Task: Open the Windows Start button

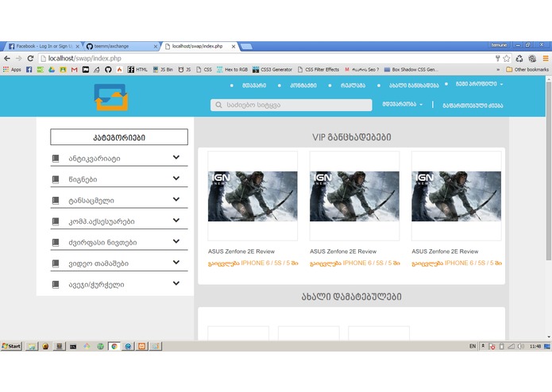Action: [x=11, y=346]
